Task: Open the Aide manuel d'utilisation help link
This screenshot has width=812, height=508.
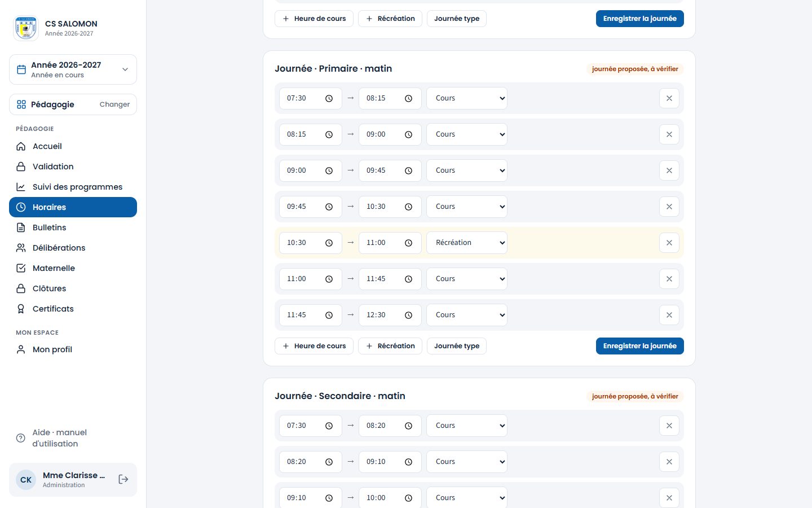Action: [x=73, y=438]
